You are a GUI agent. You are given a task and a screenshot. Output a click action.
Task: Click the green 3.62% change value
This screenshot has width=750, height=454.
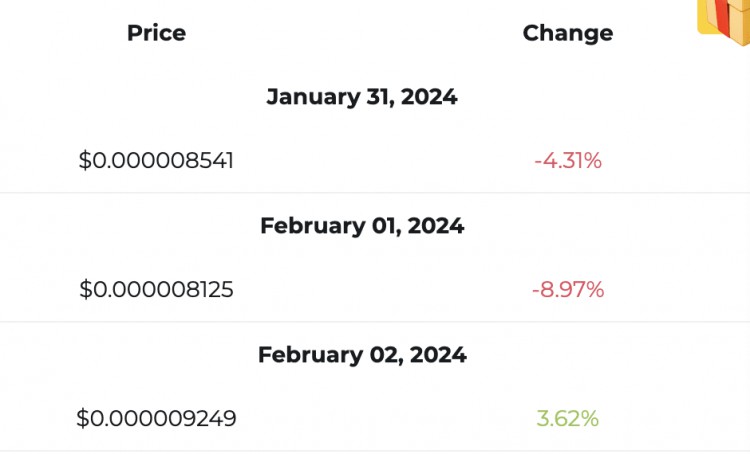[x=568, y=419]
